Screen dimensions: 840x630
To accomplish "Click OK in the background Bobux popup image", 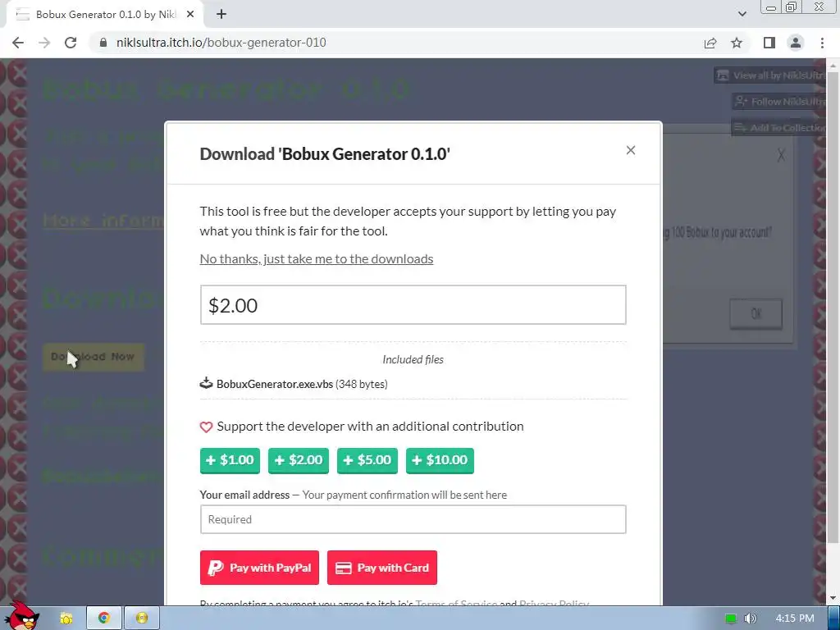I will (x=756, y=314).
